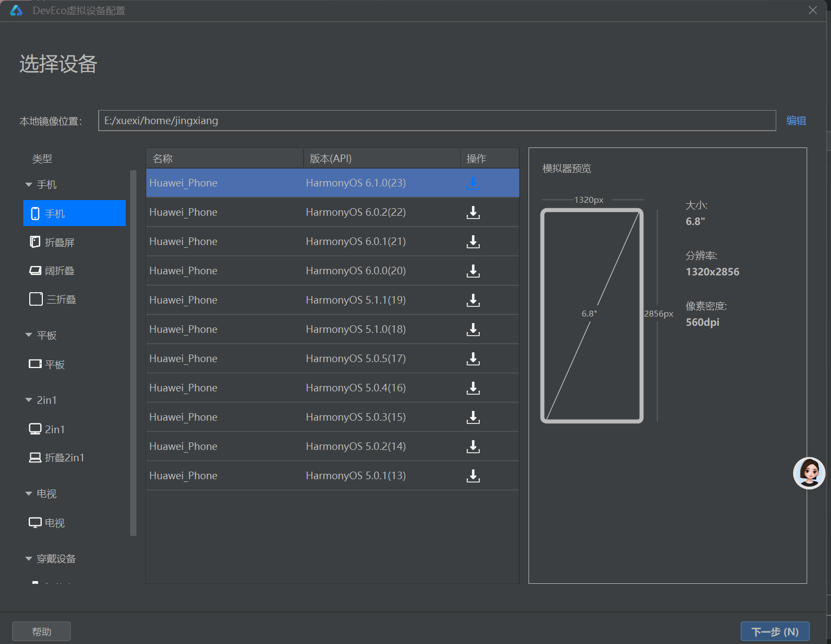Viewport: 831px width, 644px height.
Task: Select the HarmonyOS 6.0.2(22) row
Action: [x=332, y=212]
